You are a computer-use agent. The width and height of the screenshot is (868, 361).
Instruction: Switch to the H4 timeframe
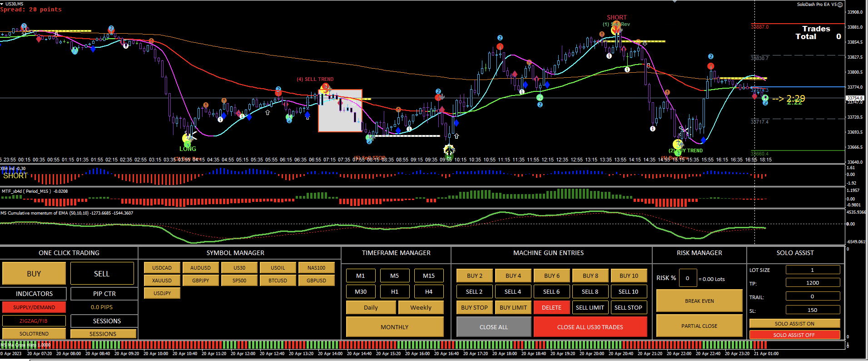tap(429, 291)
